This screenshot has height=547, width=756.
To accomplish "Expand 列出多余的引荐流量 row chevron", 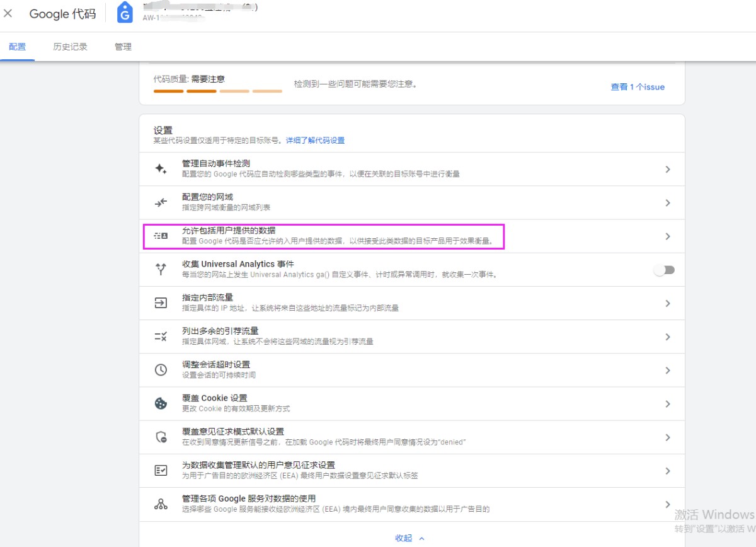I will [x=668, y=337].
